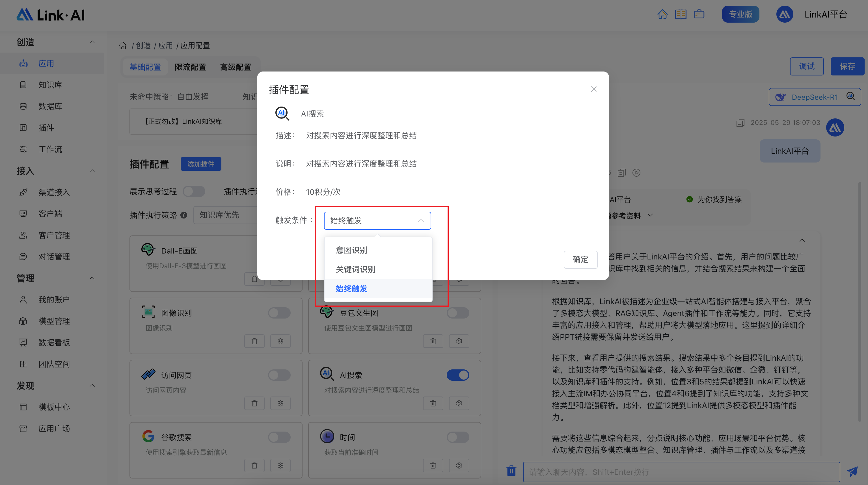Enable the 谷歌搜索 plugin switch
Image resolution: width=868 pixels, height=485 pixels.
[279, 437]
